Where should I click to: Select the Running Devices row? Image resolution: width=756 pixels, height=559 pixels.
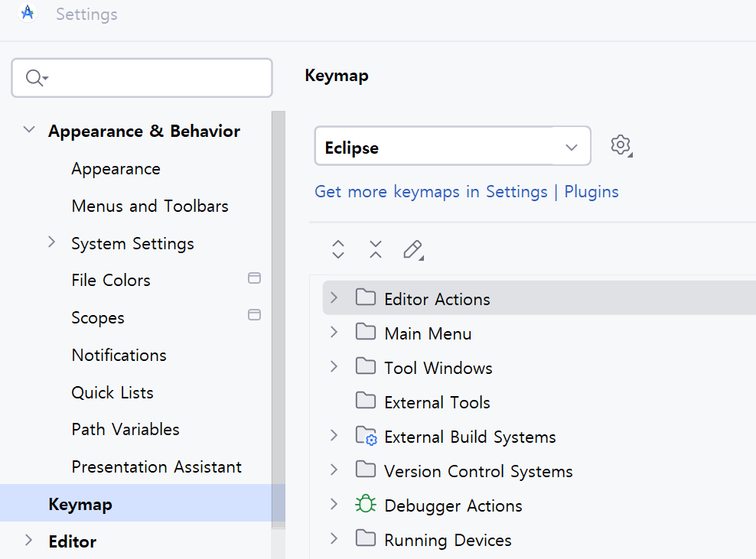(x=539, y=539)
